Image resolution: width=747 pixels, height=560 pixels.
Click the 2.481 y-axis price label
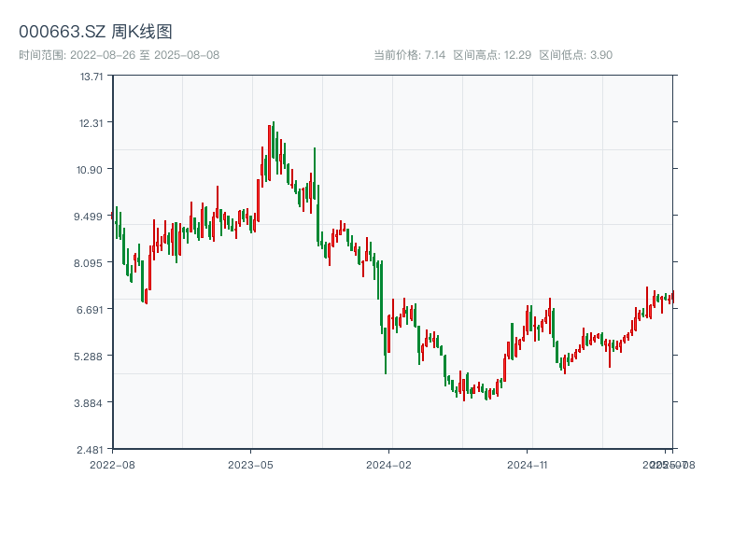tap(92, 450)
